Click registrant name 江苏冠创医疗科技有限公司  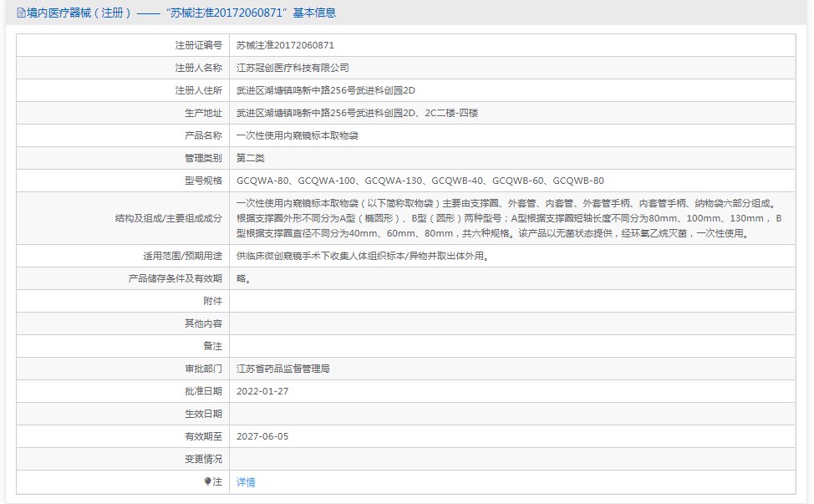[x=293, y=68]
